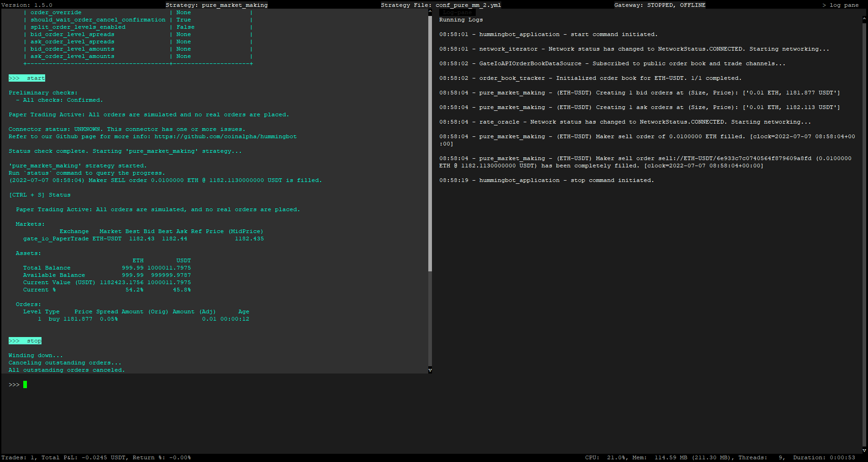
Task: Click the highlighted start command
Action: [x=26, y=78]
